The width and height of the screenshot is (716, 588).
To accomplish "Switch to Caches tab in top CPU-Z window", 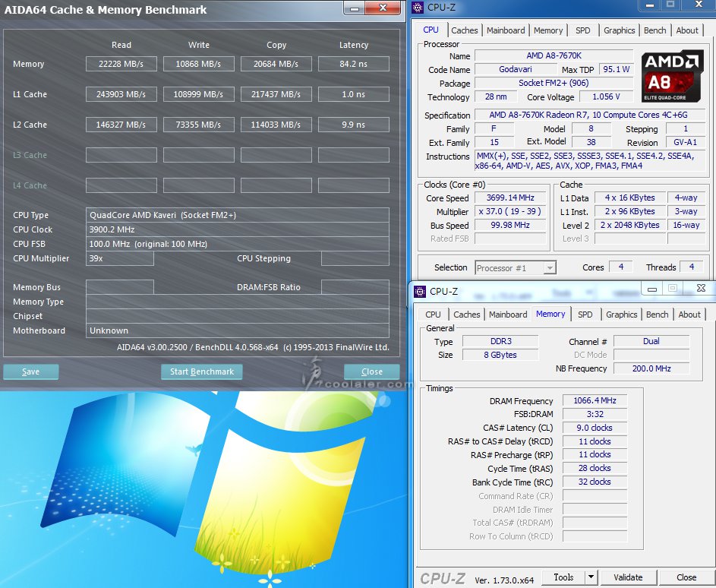I will tap(465, 30).
